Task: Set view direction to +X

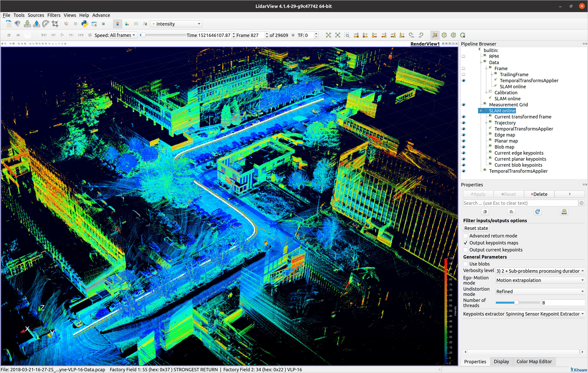Action: [x=356, y=35]
